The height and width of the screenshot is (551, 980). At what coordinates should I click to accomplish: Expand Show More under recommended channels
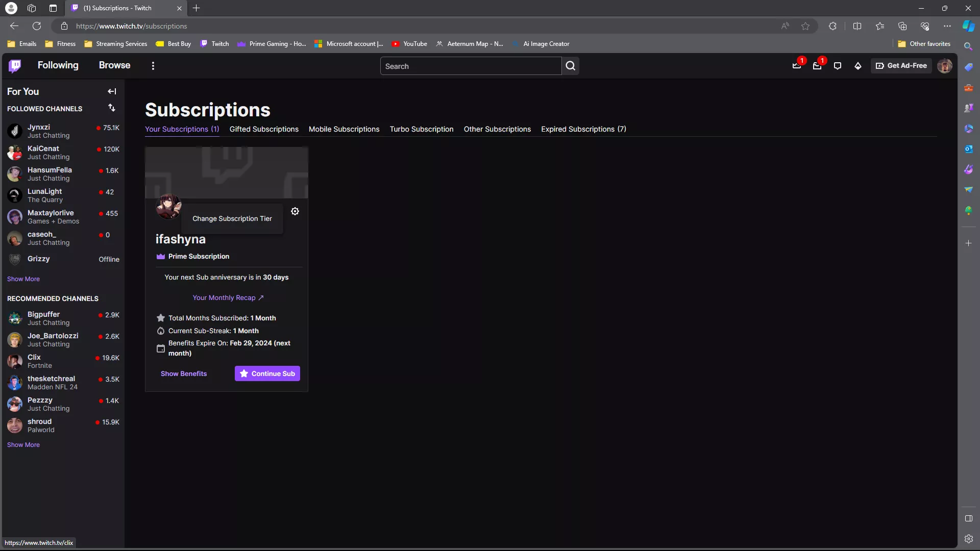[x=23, y=444]
